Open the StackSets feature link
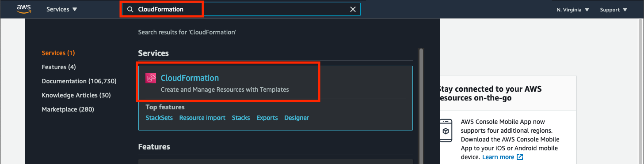 coord(159,118)
